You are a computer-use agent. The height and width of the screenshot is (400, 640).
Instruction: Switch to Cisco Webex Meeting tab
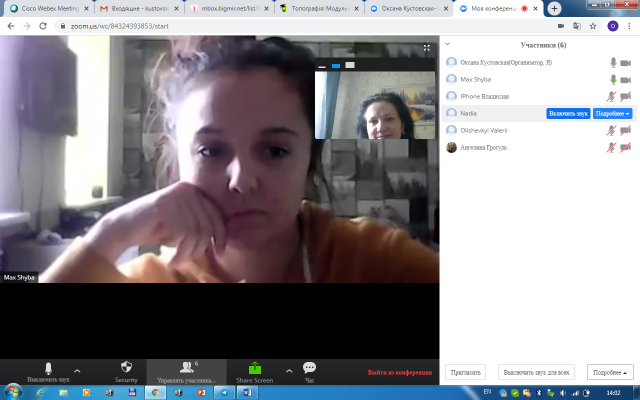click(50, 8)
